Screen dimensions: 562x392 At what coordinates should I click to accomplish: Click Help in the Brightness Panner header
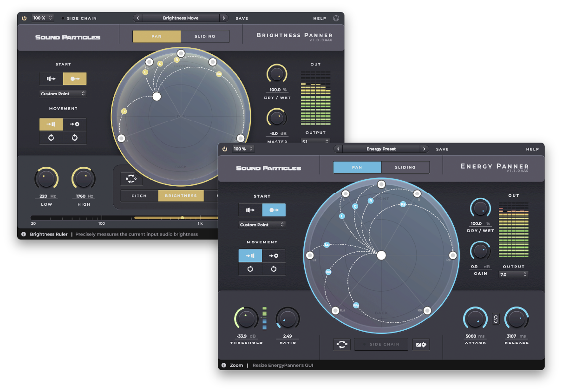pos(320,19)
